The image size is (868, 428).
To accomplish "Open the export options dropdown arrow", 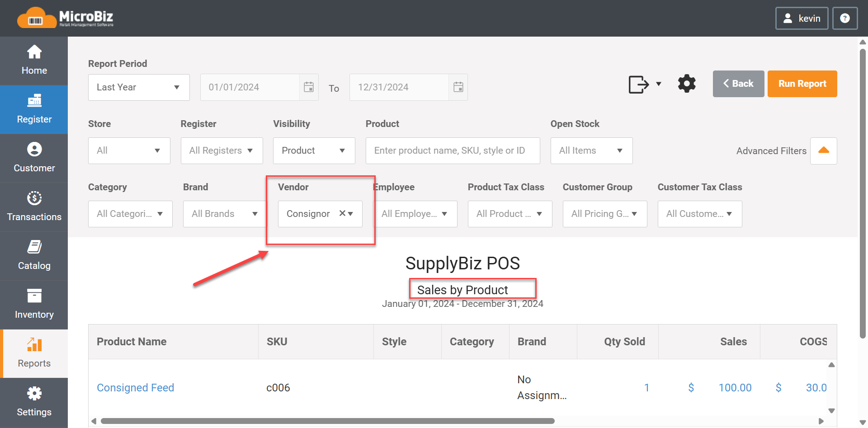I will 659,84.
